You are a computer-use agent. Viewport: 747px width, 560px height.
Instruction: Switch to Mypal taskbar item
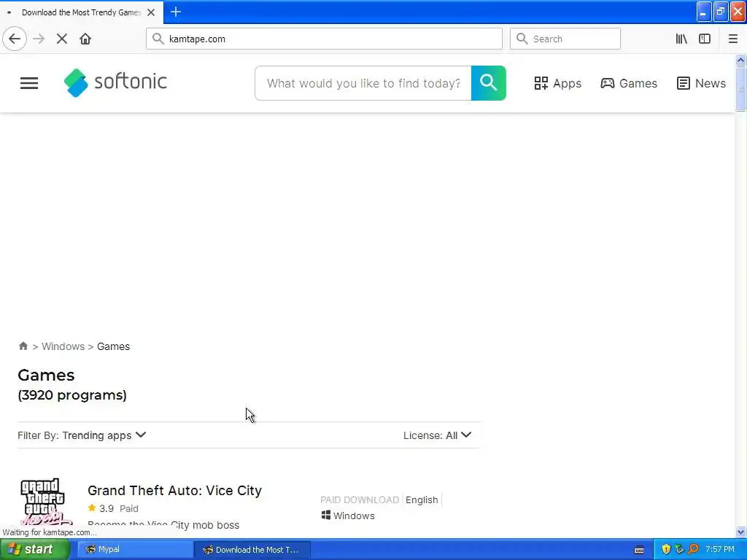click(x=133, y=550)
